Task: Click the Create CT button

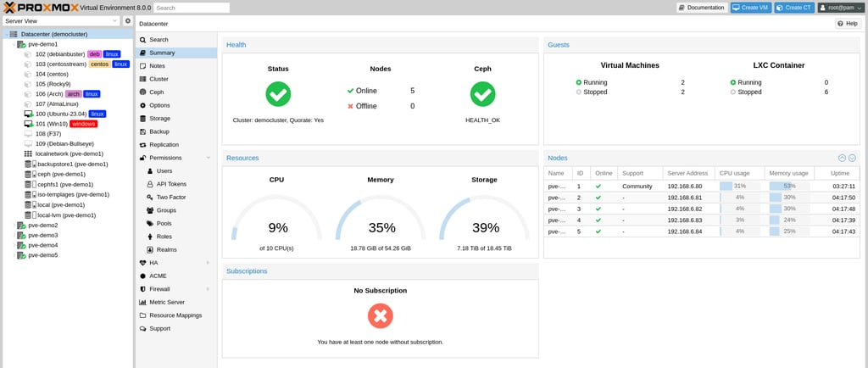Action: click(793, 8)
